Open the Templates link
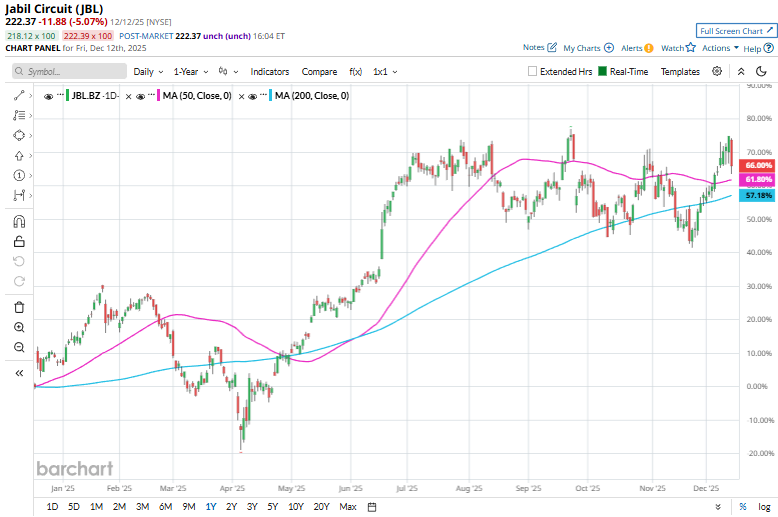778x517 pixels. (x=680, y=72)
